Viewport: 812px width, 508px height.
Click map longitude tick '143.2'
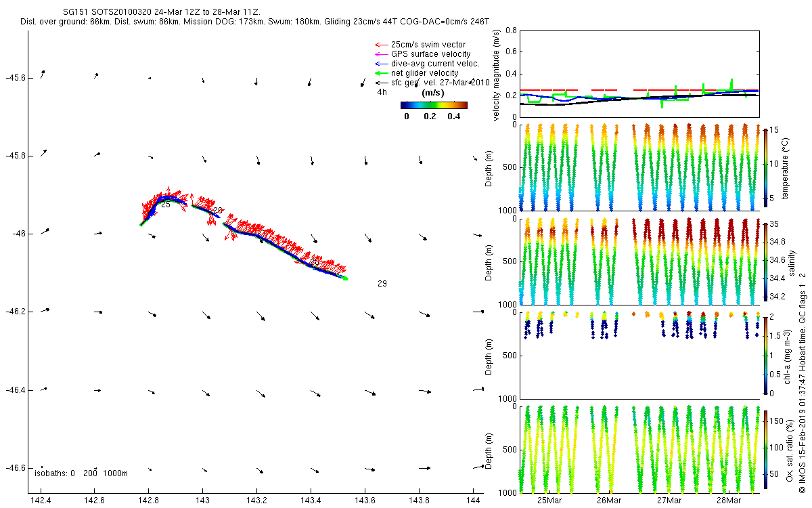click(x=257, y=501)
